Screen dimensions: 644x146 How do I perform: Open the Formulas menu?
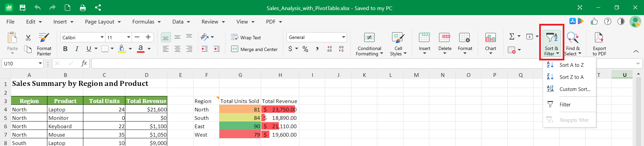coord(146,21)
